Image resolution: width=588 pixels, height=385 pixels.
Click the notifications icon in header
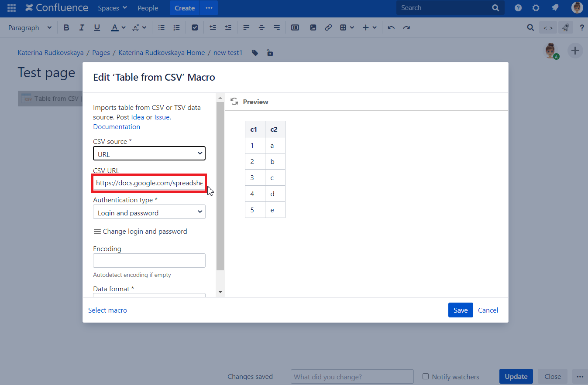555,8
